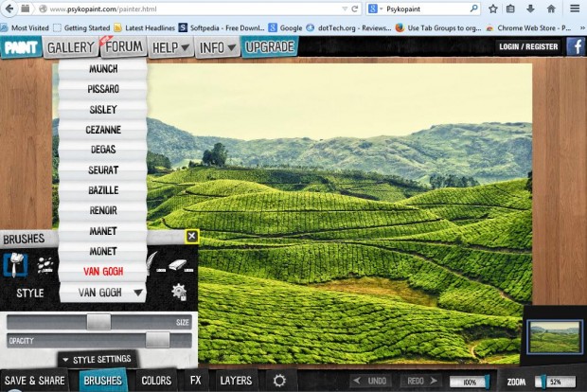Click the Upgrade button
The height and width of the screenshot is (392, 587).
coord(270,46)
